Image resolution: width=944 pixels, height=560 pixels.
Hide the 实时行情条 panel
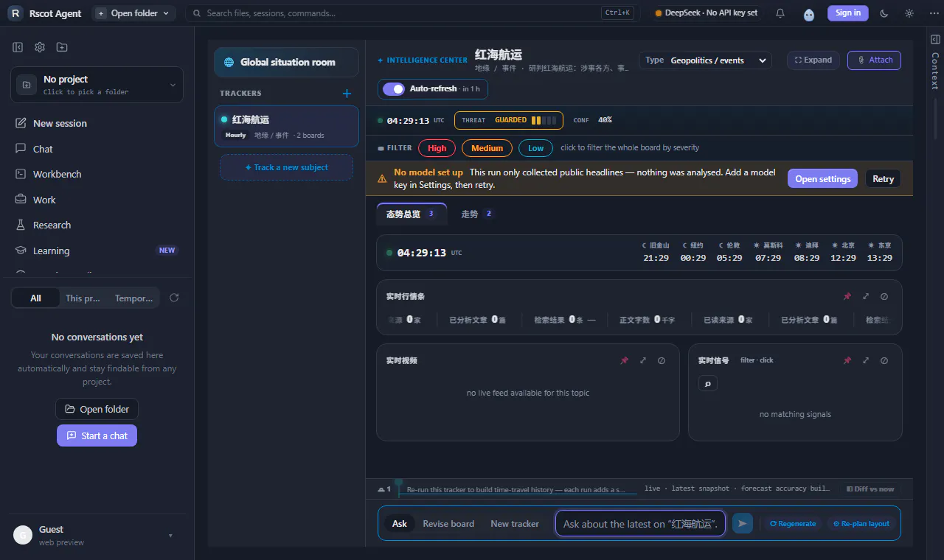click(884, 296)
